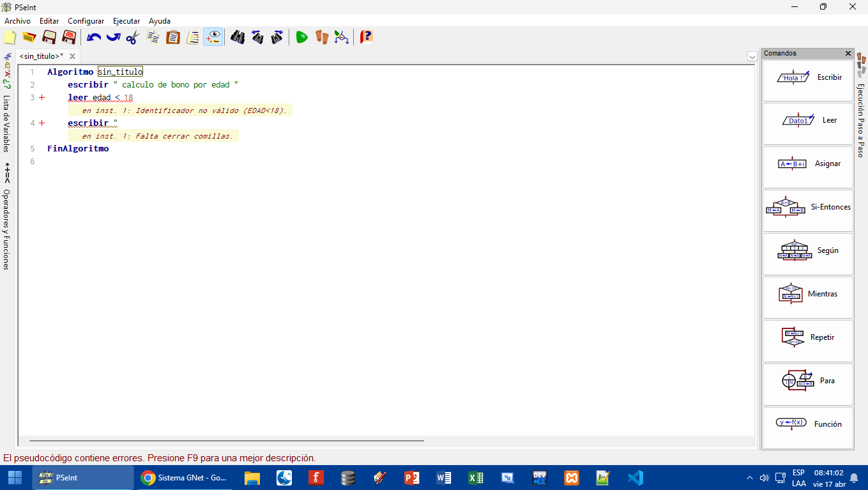Insert the Si-Entonces command
Viewport: 868px width, 490px height.
808,208
